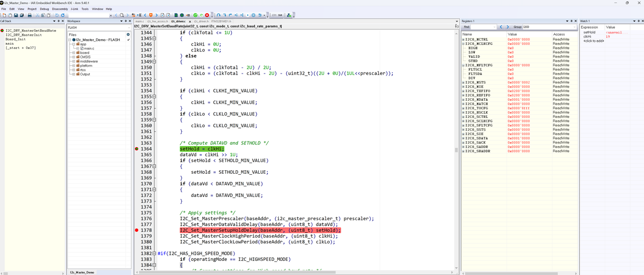The image size is (644, 275).
Task: Click the magnifier Find icon in the toolbar
Action: click(122, 15)
